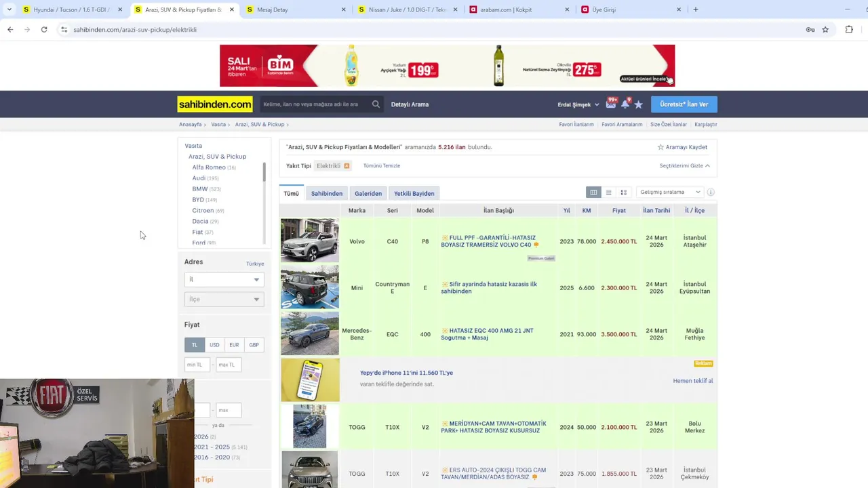Viewport: 868px width, 488px height.
Task: Select BMW in brand list
Action: [x=200, y=189]
